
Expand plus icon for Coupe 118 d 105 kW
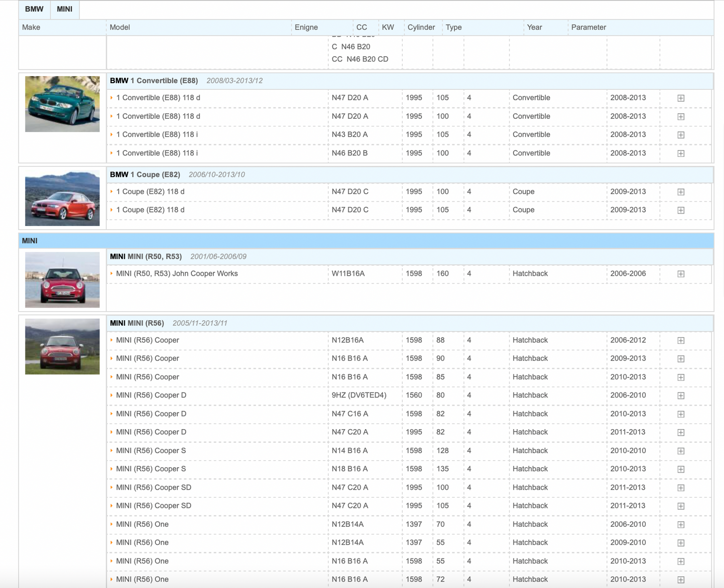point(681,211)
